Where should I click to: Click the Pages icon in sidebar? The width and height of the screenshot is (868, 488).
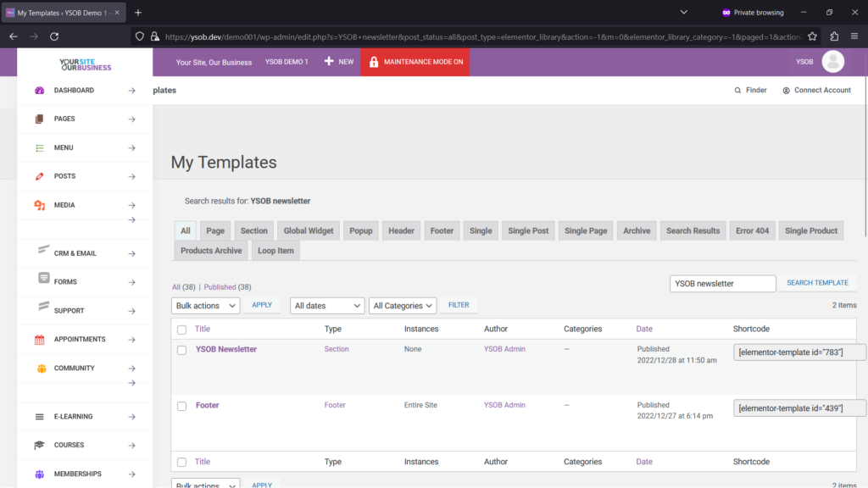coord(39,119)
